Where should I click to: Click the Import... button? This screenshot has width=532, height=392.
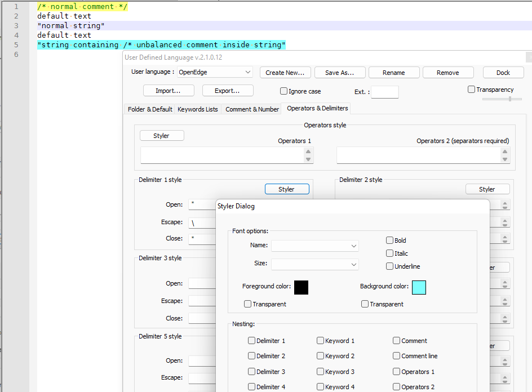169,91
